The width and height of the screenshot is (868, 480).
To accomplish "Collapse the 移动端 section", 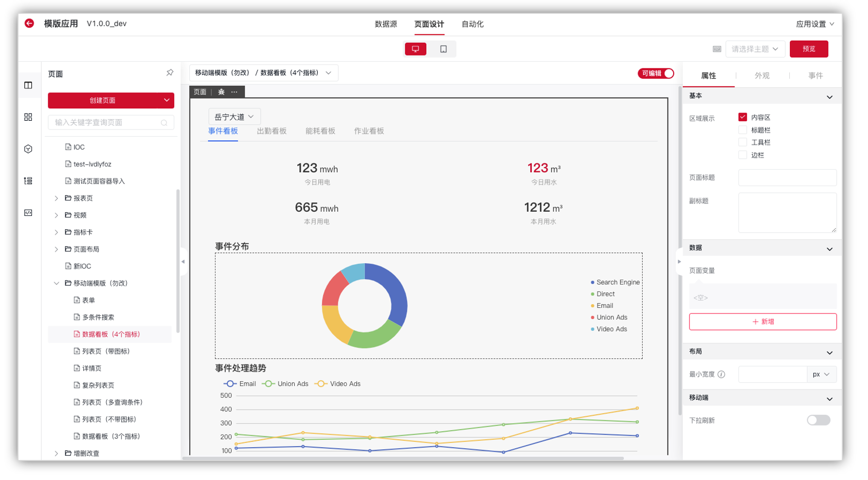I will [829, 399].
